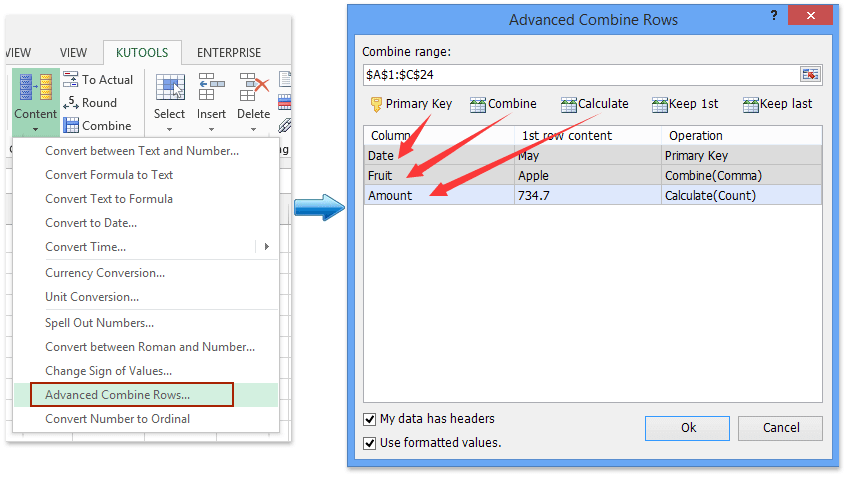Click the Keep 1st table icon

(660, 105)
